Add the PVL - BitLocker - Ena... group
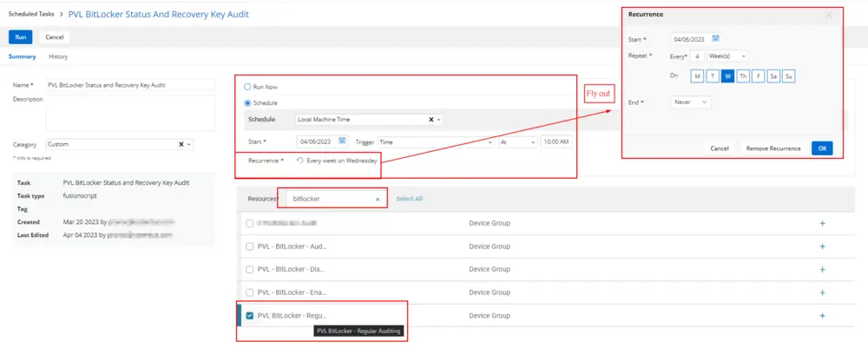 click(822, 292)
